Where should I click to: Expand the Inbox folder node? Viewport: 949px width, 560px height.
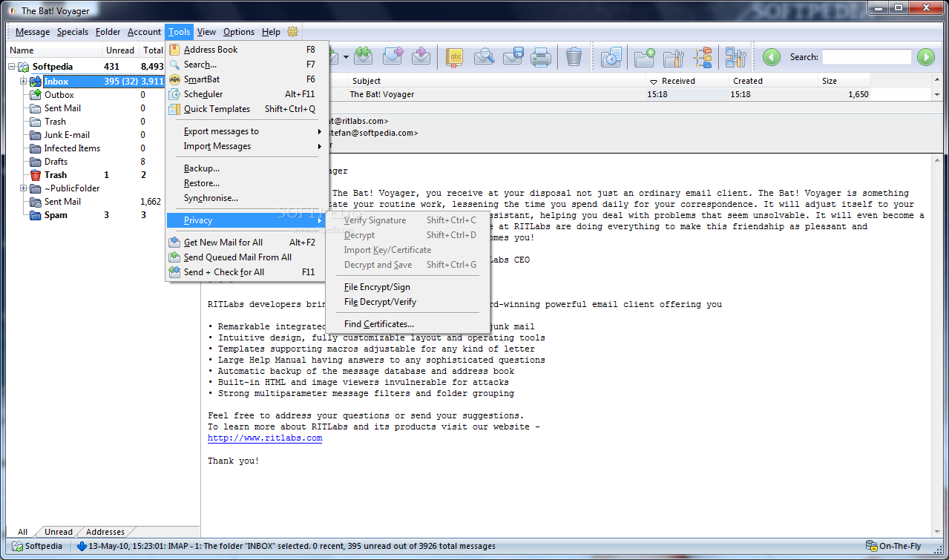click(23, 82)
